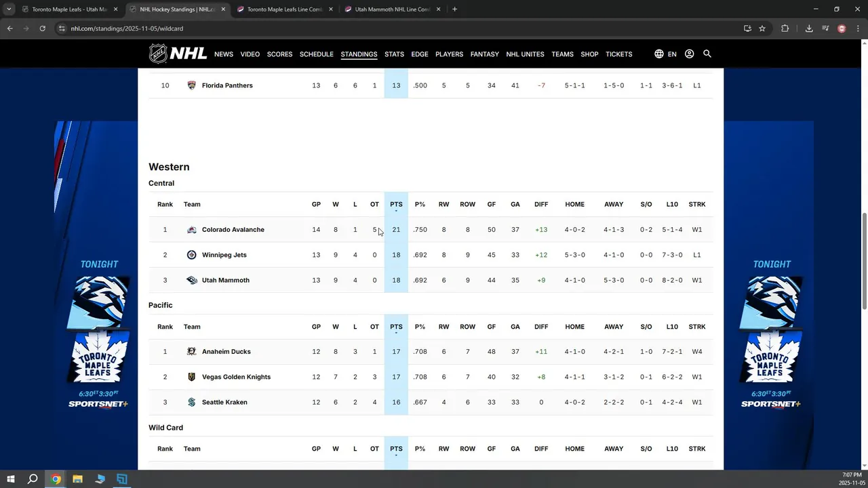Open the TEAMS menu item
Image resolution: width=868 pixels, height=488 pixels.
[562, 54]
